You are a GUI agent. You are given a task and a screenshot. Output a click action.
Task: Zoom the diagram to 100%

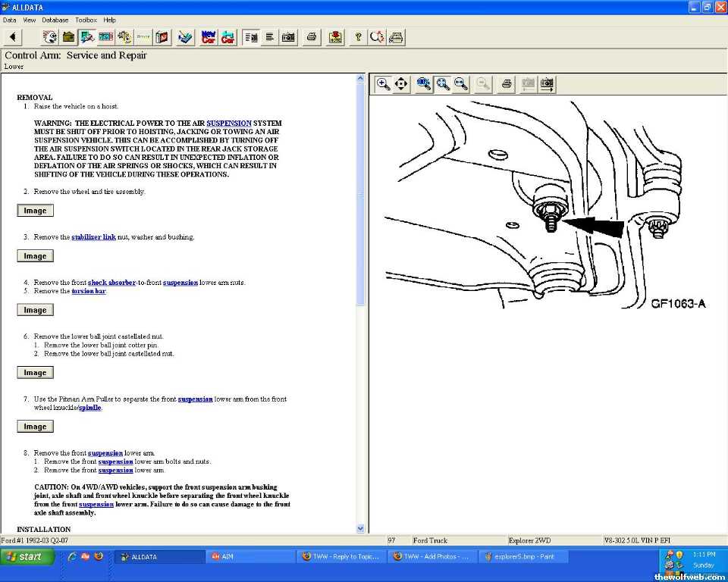tap(424, 84)
